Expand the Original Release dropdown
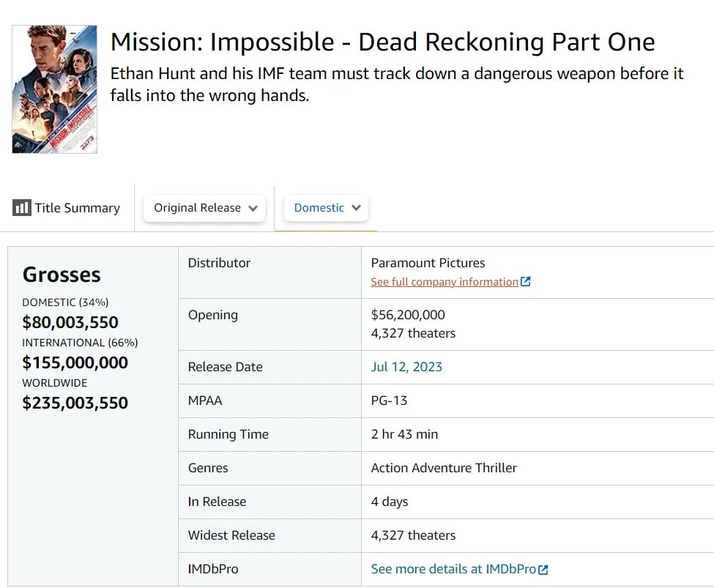The width and height of the screenshot is (714, 588). pyautogui.click(x=204, y=208)
